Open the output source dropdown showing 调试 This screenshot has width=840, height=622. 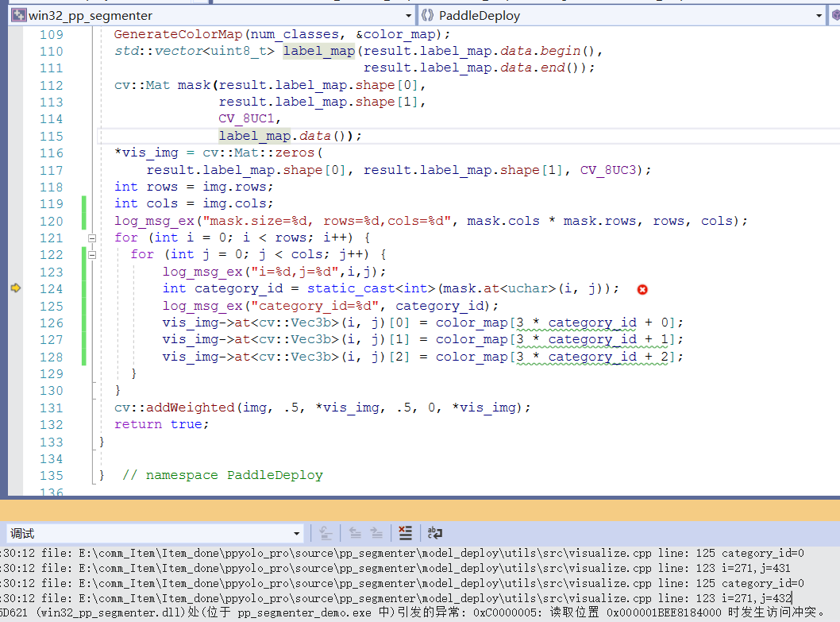pyautogui.click(x=155, y=534)
